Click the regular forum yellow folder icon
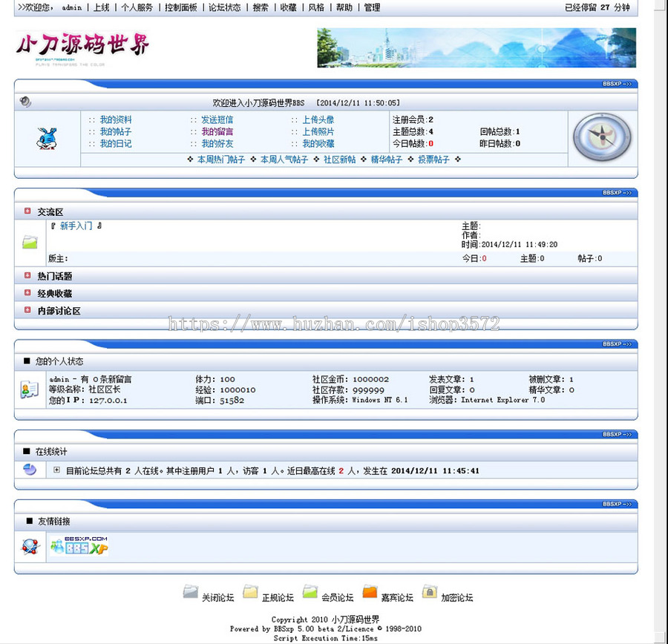The image size is (668, 644). [x=250, y=592]
